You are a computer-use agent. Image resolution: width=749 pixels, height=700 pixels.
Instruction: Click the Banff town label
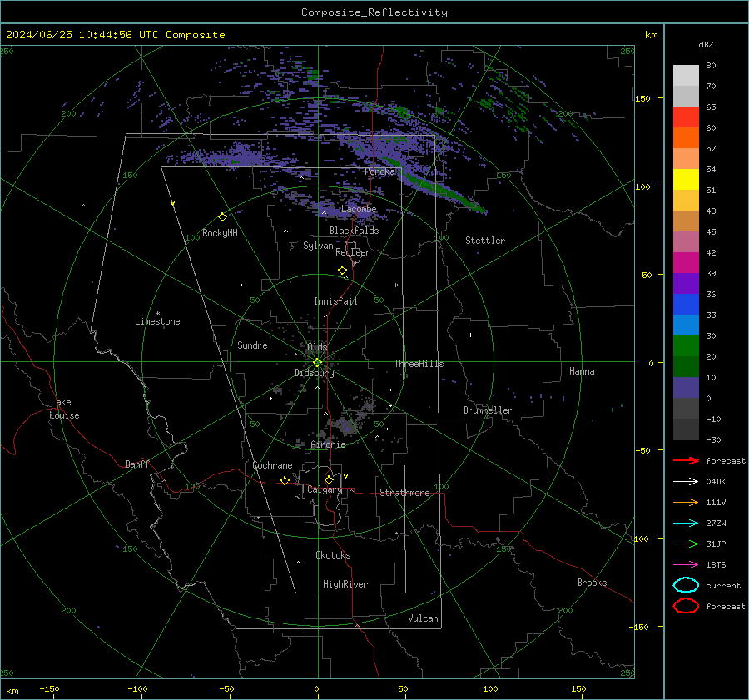pyautogui.click(x=137, y=464)
